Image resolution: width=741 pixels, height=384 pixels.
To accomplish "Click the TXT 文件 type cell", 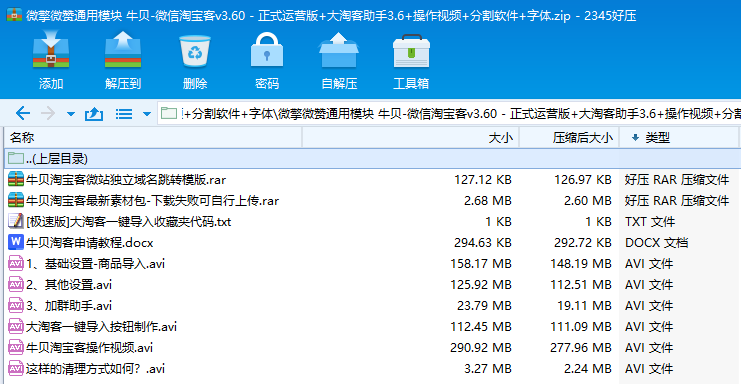I will pos(650,222).
